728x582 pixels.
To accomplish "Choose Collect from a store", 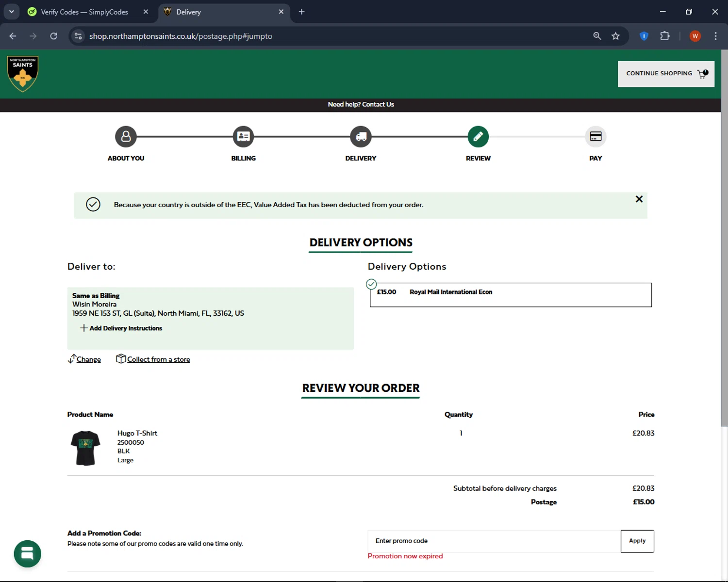I will click(x=153, y=359).
